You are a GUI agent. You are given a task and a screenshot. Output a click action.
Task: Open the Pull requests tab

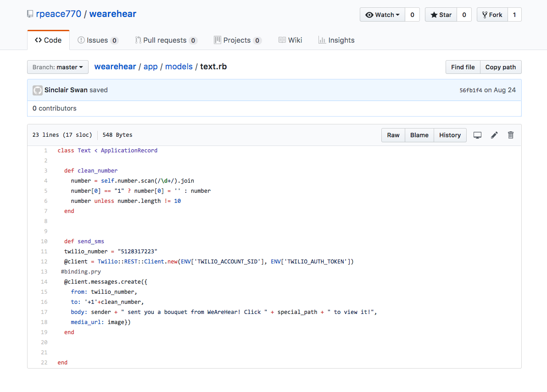point(166,40)
